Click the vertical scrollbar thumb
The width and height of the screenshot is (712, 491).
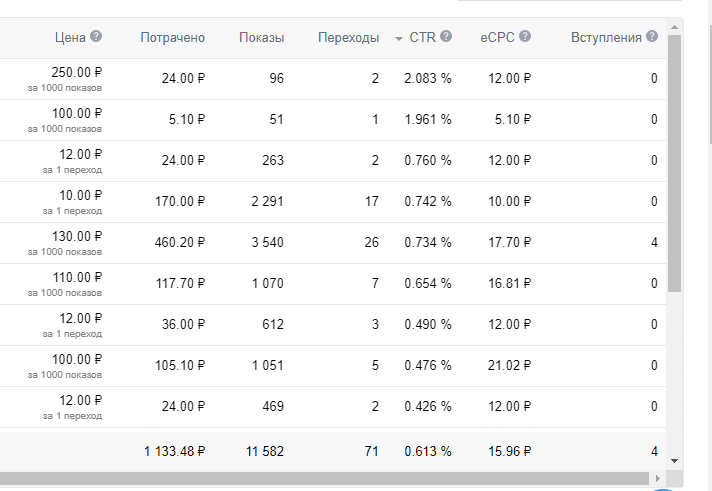(x=674, y=160)
